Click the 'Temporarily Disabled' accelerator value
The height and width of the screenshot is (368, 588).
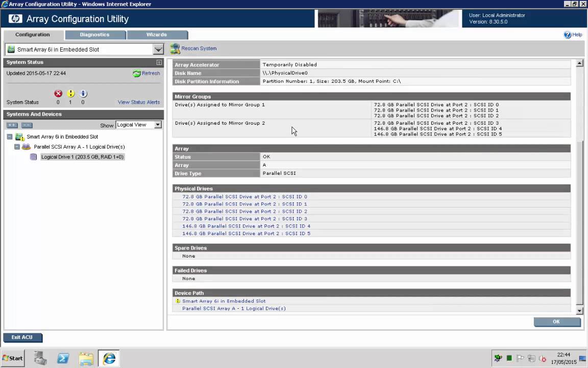point(289,64)
